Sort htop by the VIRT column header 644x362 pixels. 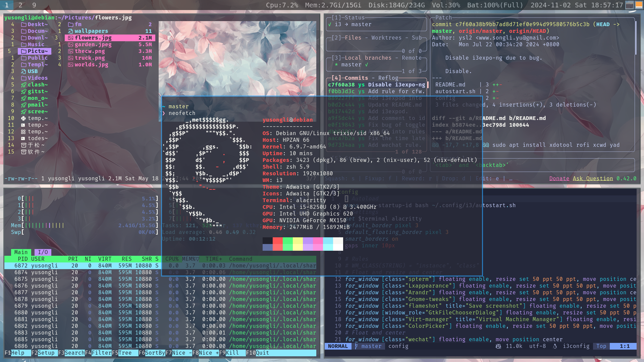click(105, 259)
